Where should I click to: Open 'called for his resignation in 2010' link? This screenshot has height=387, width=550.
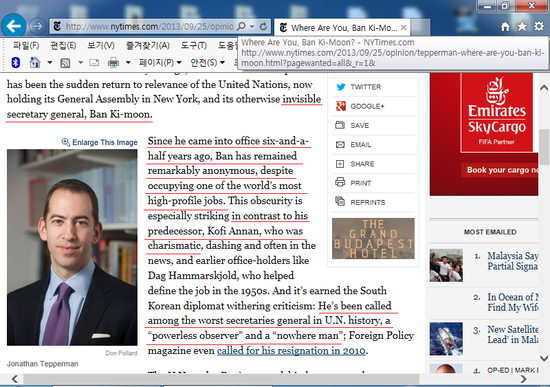[291, 351]
